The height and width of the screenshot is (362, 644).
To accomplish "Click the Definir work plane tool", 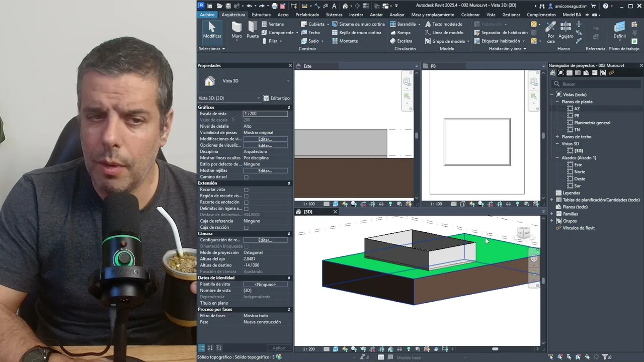I will (620, 31).
